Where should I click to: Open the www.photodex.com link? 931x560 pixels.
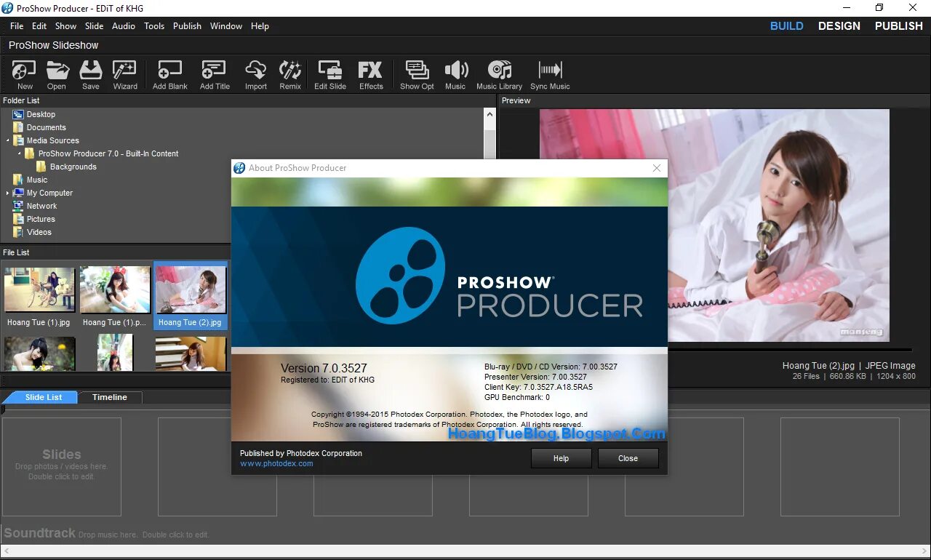tap(276, 463)
